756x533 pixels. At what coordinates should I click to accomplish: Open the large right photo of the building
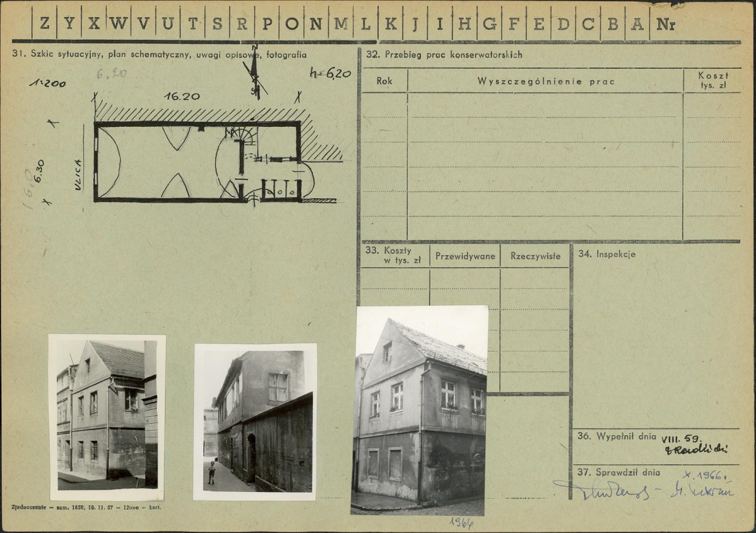tap(420, 410)
